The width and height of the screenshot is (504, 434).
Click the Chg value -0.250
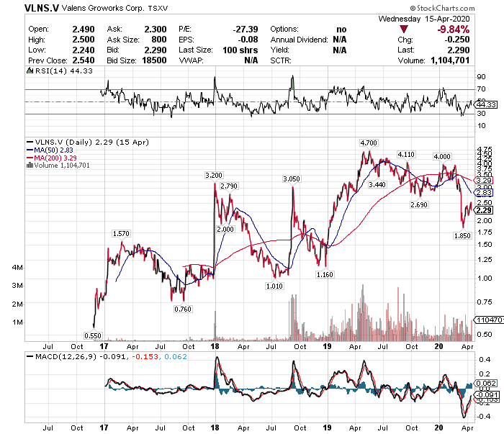click(x=457, y=40)
